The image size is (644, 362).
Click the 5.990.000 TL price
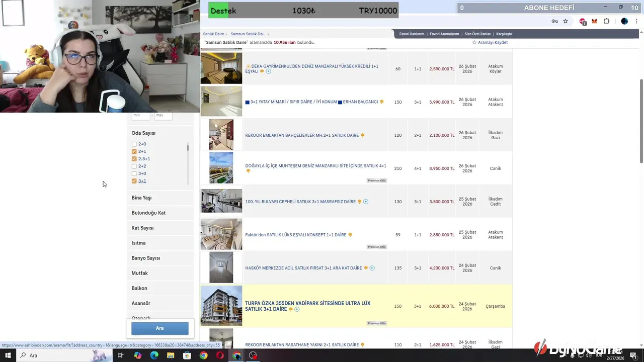(x=442, y=102)
